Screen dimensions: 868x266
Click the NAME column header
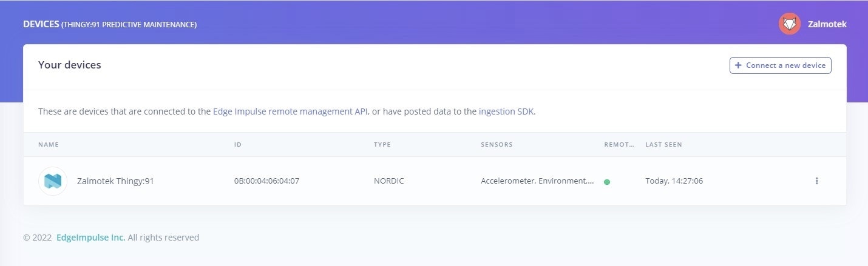coord(49,145)
